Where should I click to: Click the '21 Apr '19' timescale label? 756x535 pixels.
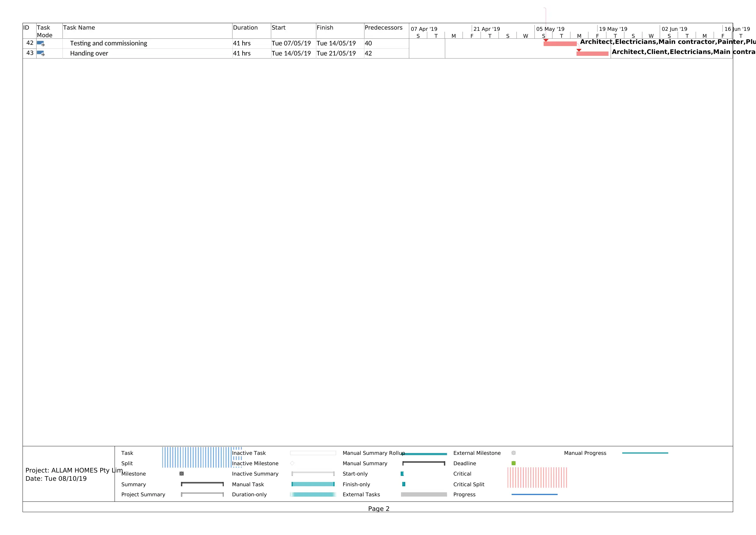tap(487, 29)
